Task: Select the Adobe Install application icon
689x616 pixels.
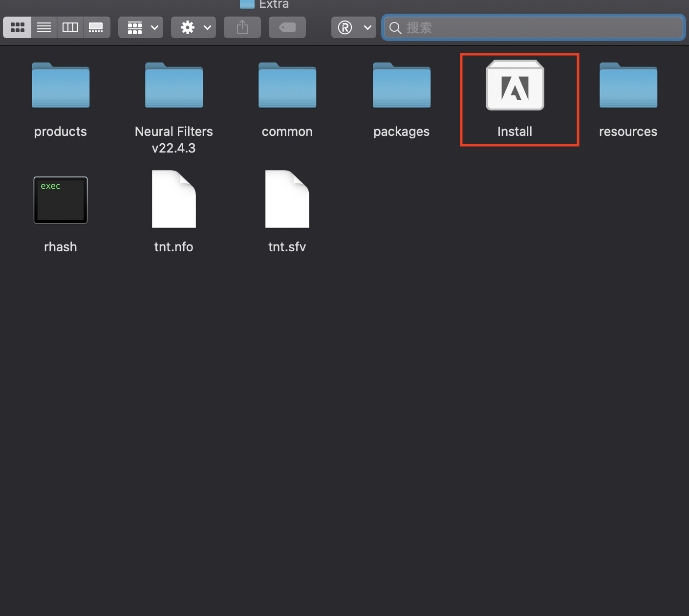Action: (515, 85)
